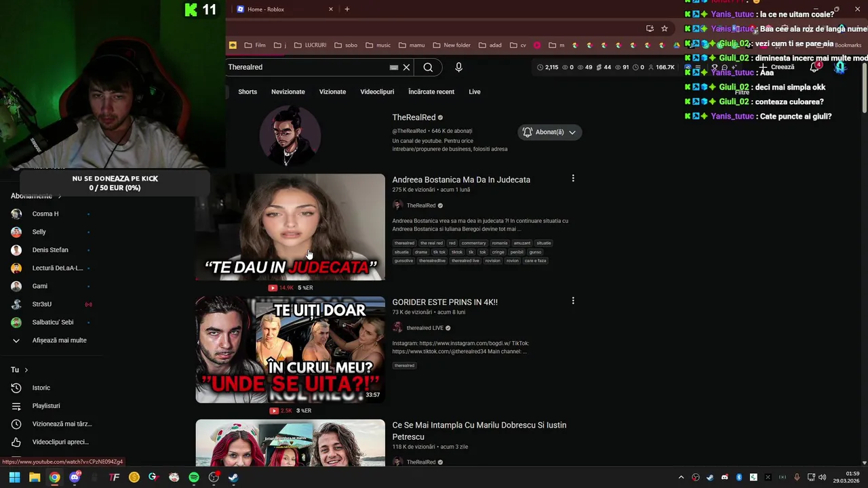Screen dimensions: 868x488
Task: Open Vizionează mai târziu in sidebar
Action: [x=52, y=424]
